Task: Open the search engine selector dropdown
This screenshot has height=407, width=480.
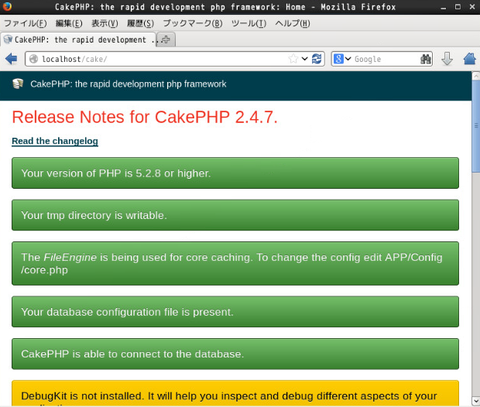Action: pos(342,59)
